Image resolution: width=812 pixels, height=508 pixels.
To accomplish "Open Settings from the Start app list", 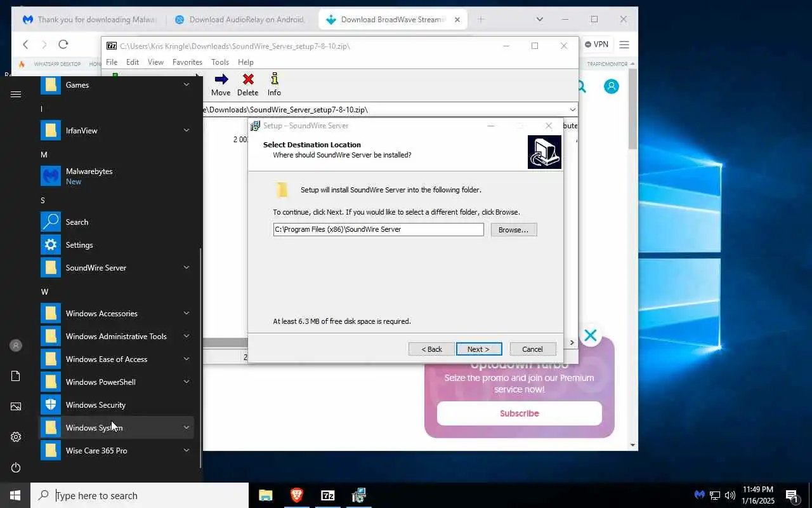I will click(117, 244).
